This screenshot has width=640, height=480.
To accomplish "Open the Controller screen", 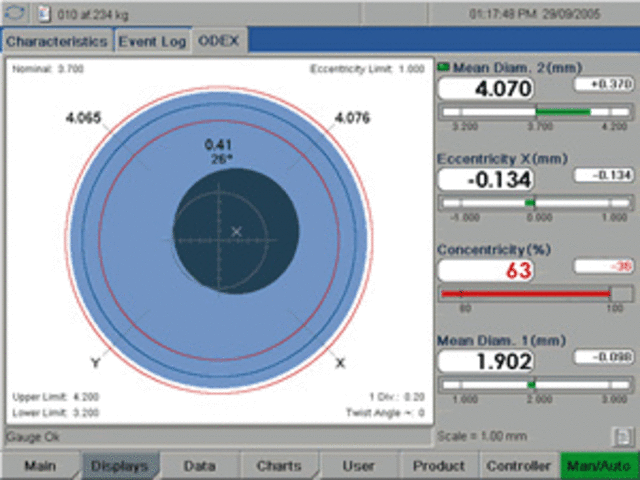I will (x=518, y=466).
